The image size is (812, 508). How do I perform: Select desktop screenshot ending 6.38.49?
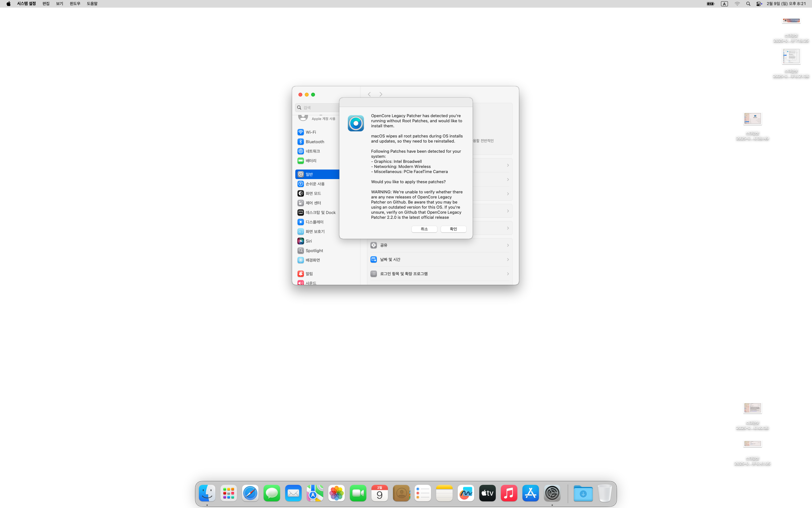[x=752, y=126]
